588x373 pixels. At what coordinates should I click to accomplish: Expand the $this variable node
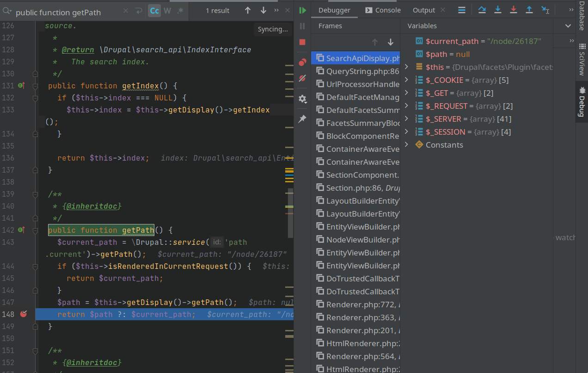click(406, 67)
